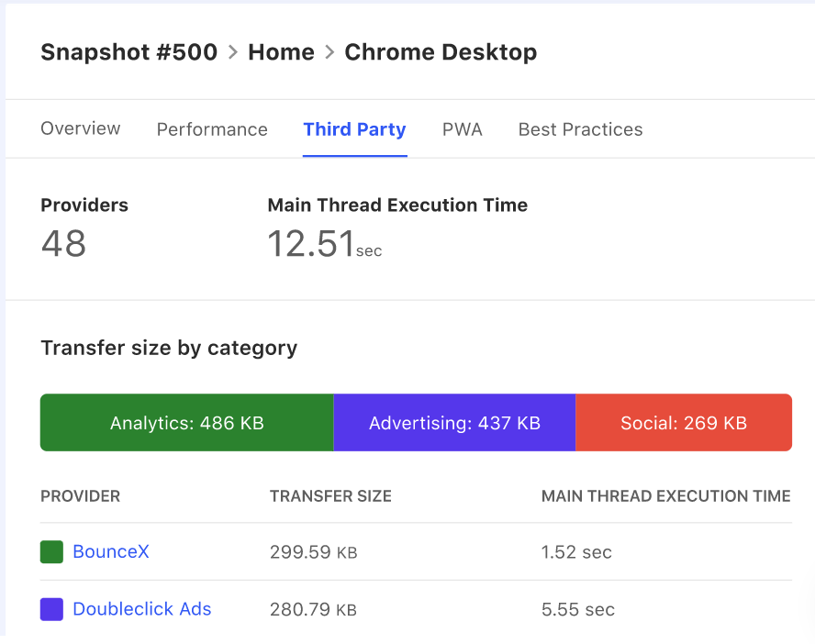Switch to the Performance tab
815x644 pixels.
[x=212, y=129]
